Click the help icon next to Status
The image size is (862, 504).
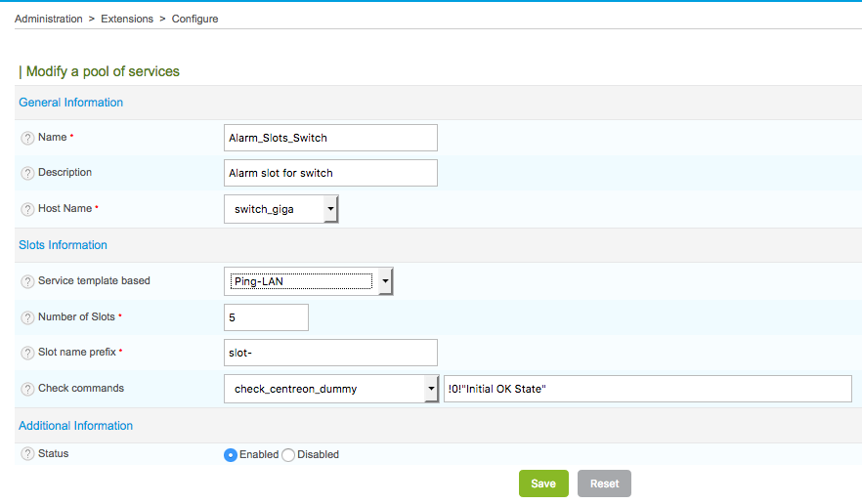point(27,454)
